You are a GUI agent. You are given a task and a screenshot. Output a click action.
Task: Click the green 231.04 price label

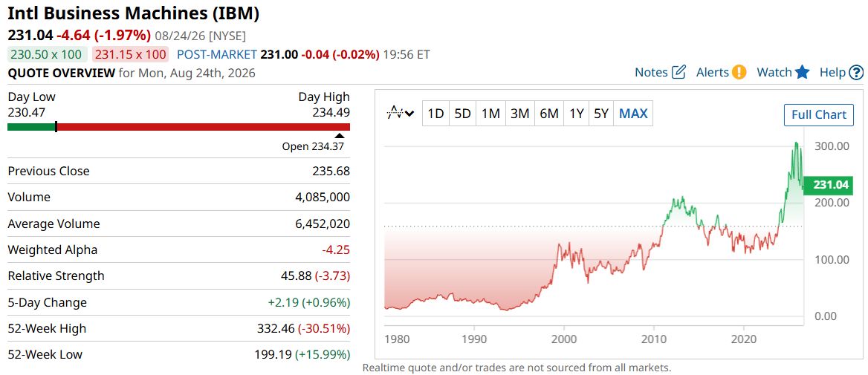pos(828,186)
